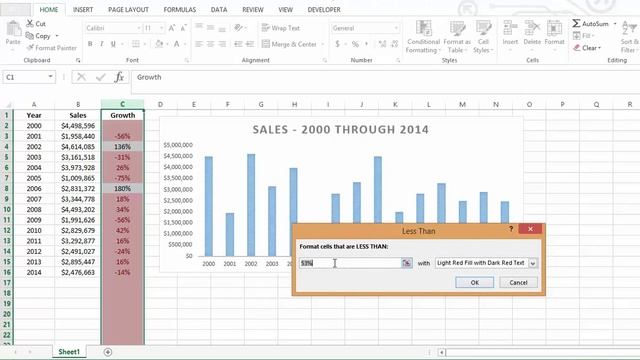Image resolution: width=640 pixels, height=360 pixels.
Task: Click Decrease Decimal icon
Action: click(395, 44)
